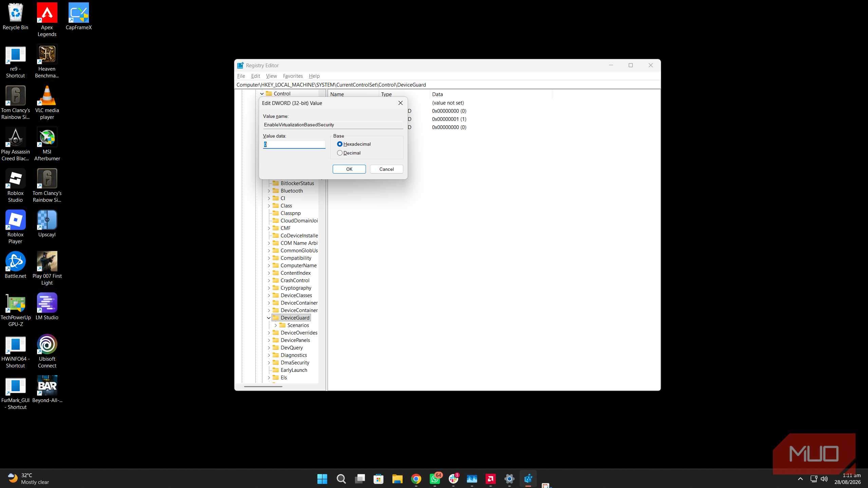Screen dimensions: 868x488
Task: Open MSI Afterburner desktop icon
Action: 47,144
